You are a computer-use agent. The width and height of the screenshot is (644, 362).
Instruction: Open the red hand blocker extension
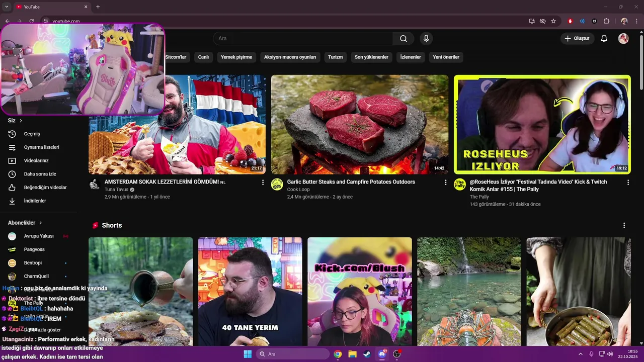(570, 21)
